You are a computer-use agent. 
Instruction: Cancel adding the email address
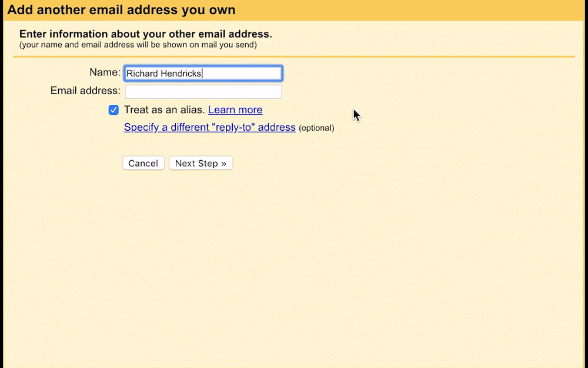click(x=143, y=163)
